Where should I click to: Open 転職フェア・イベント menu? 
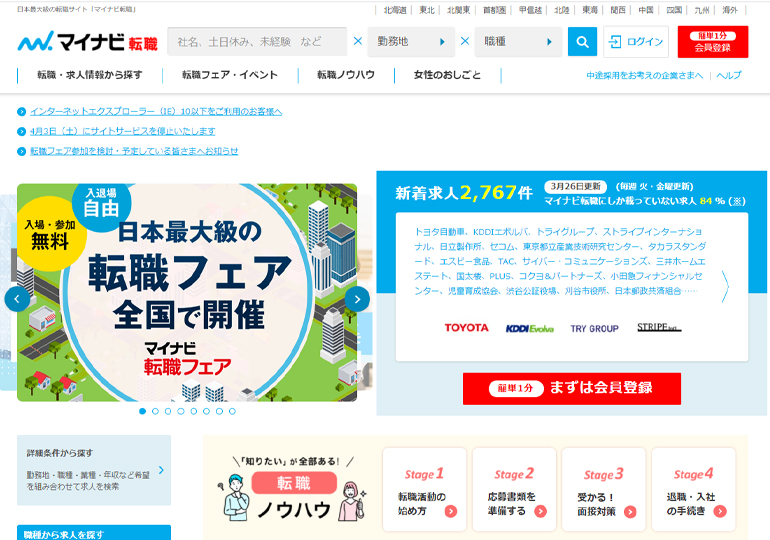(230, 75)
